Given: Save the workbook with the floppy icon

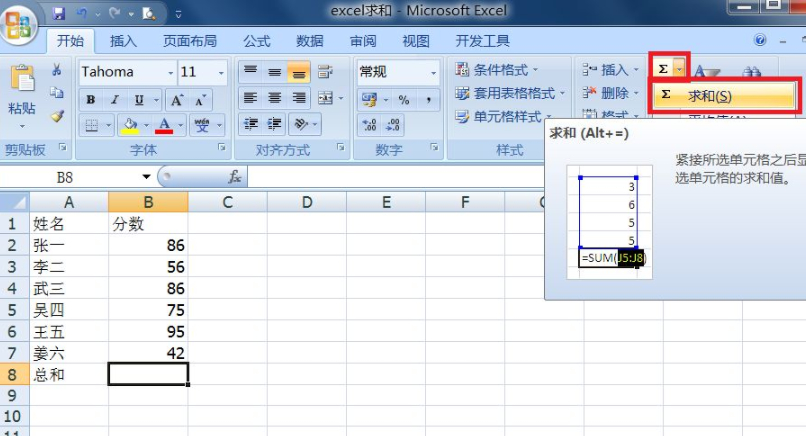Looking at the screenshot, I should [x=59, y=13].
